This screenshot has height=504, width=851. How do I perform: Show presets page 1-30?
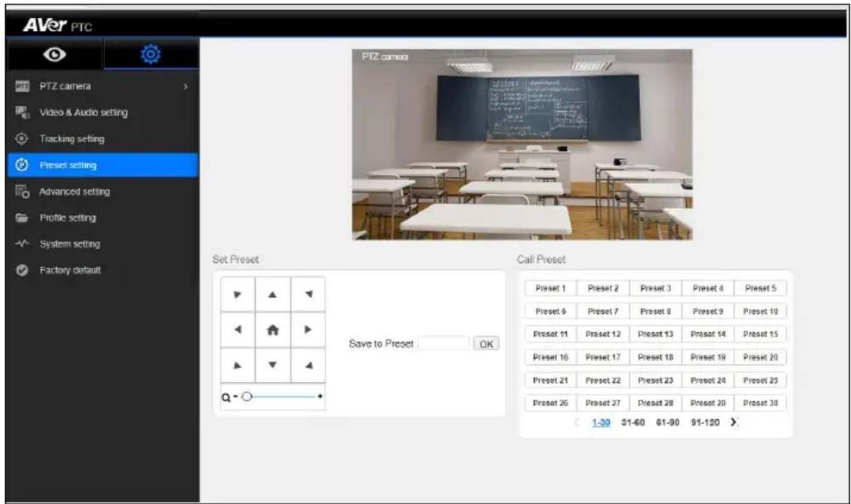(601, 422)
